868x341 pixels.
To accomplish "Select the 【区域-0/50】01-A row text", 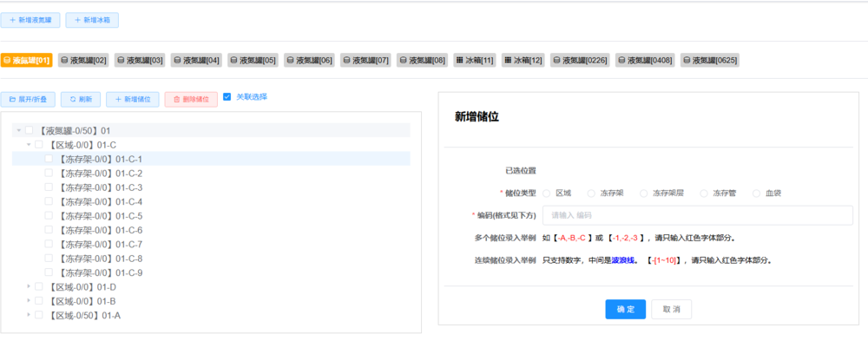I will click(83, 316).
